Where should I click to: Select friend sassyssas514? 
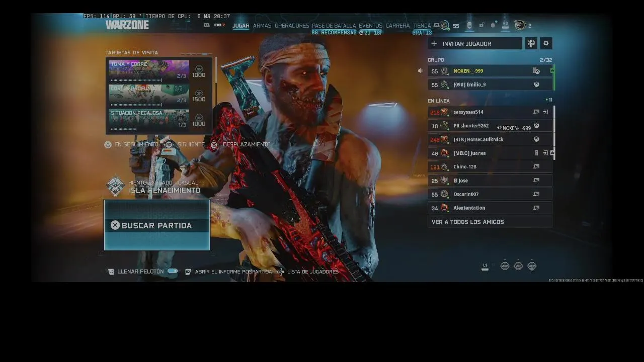490,112
